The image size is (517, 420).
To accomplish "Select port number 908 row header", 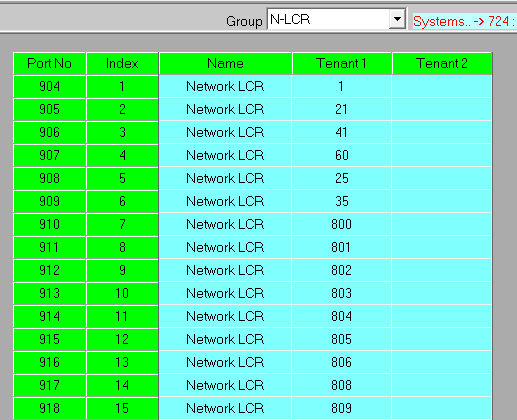I will click(x=49, y=178).
